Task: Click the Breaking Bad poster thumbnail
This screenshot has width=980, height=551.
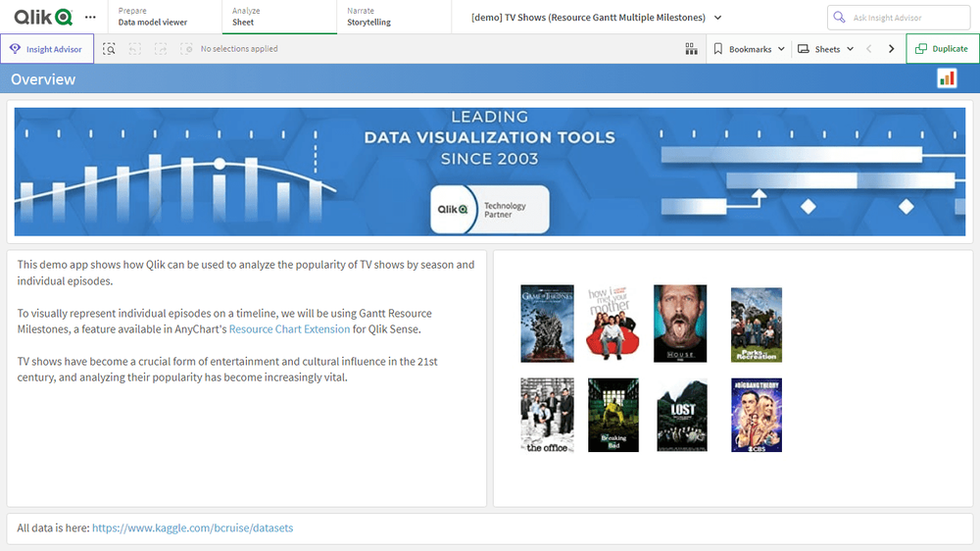Action: click(612, 415)
